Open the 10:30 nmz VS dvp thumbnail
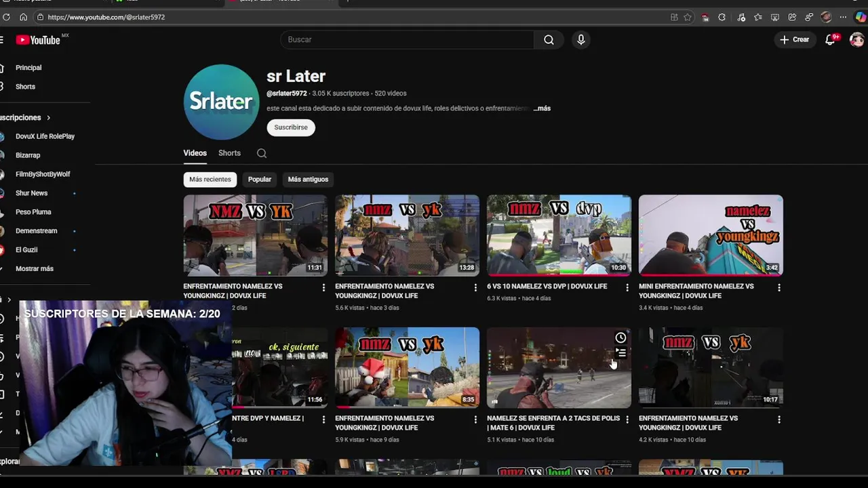Image resolution: width=868 pixels, height=488 pixels. tap(559, 235)
